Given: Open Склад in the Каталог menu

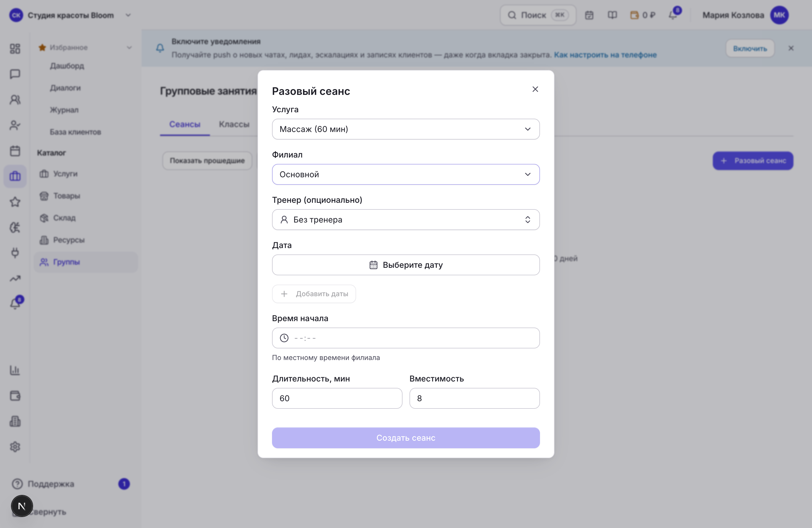Looking at the screenshot, I should pyautogui.click(x=86, y=218).
